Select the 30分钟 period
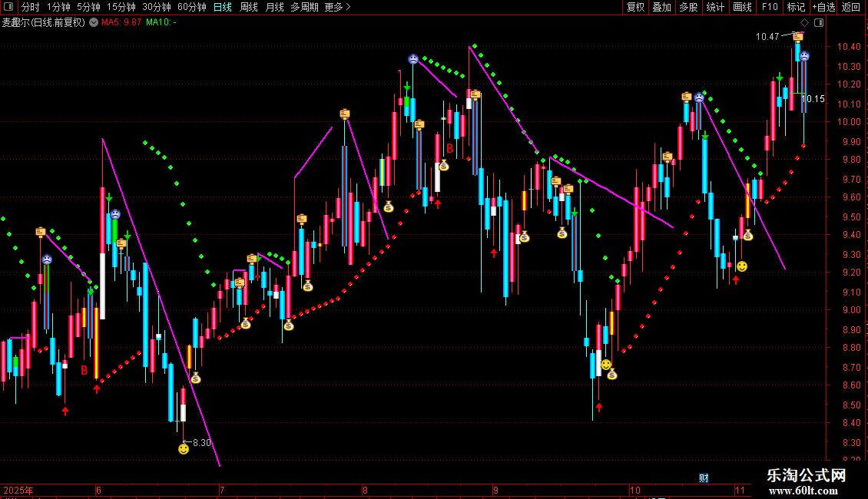Viewport: 868px width, 499px height. point(157,7)
